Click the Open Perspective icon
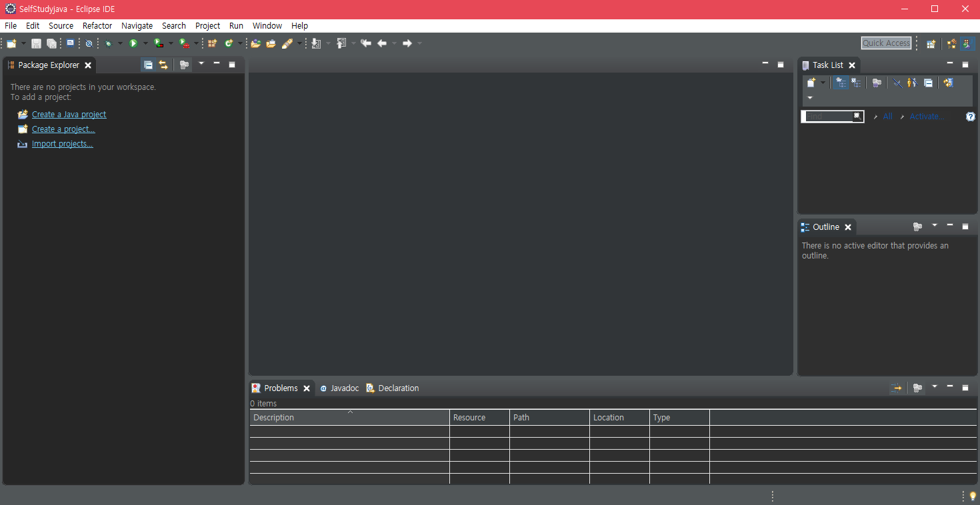Image resolution: width=980 pixels, height=505 pixels. pyautogui.click(x=931, y=43)
